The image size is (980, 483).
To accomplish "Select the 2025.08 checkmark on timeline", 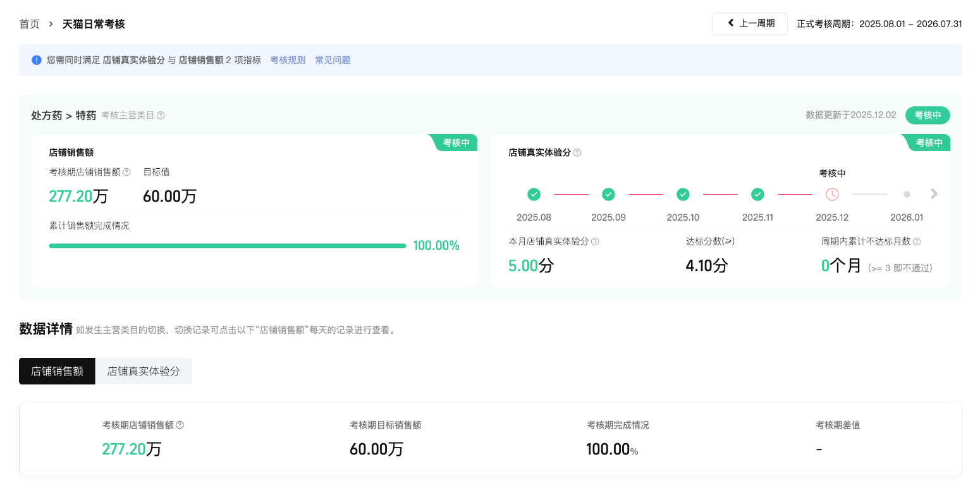I will [x=534, y=194].
